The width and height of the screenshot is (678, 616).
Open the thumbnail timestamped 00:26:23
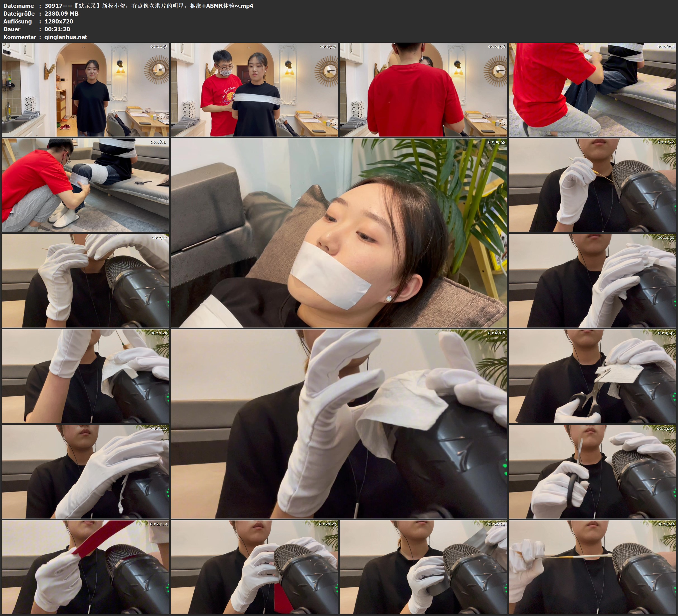pos(254,567)
